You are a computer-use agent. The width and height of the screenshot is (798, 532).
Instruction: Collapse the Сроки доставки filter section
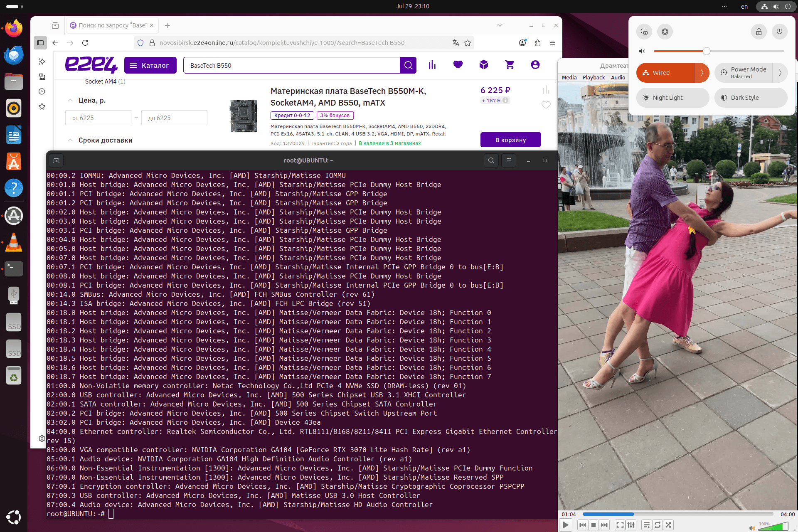tap(70, 140)
